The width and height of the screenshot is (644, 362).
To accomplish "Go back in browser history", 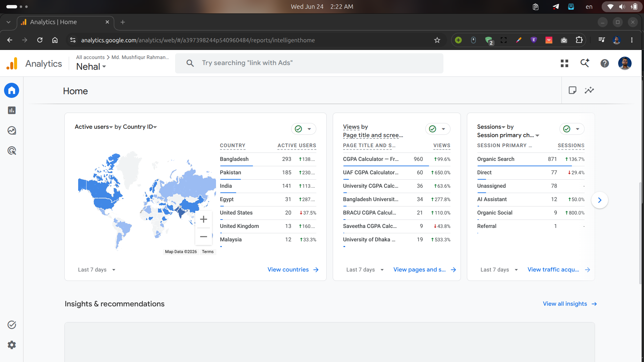I will click(x=10, y=40).
